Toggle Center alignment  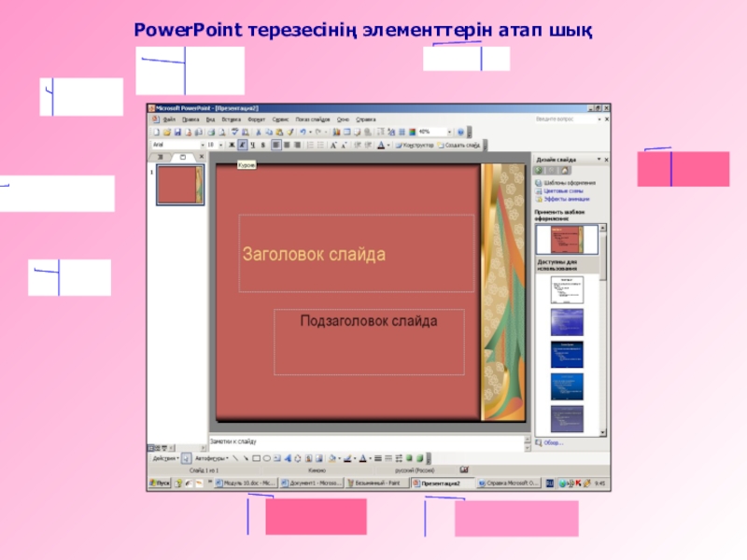[287, 146]
